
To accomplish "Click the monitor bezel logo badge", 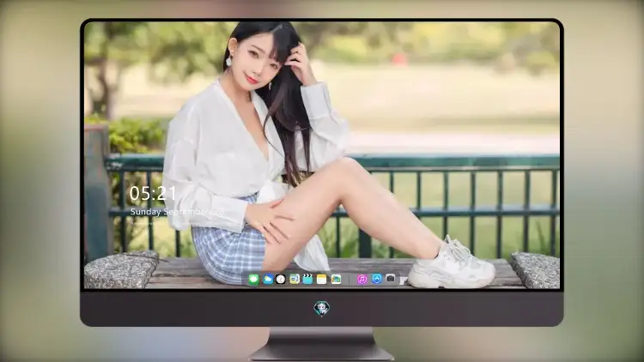I will [x=322, y=309].
